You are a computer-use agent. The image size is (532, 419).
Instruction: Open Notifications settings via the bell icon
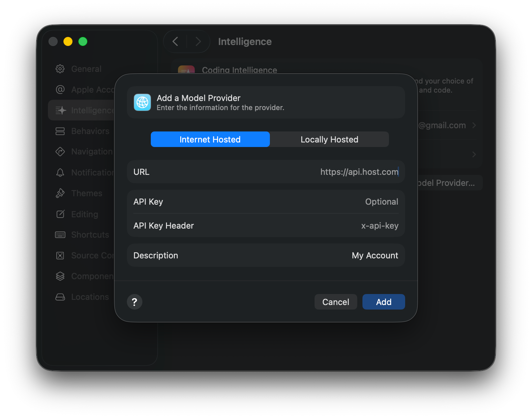pyautogui.click(x=60, y=172)
